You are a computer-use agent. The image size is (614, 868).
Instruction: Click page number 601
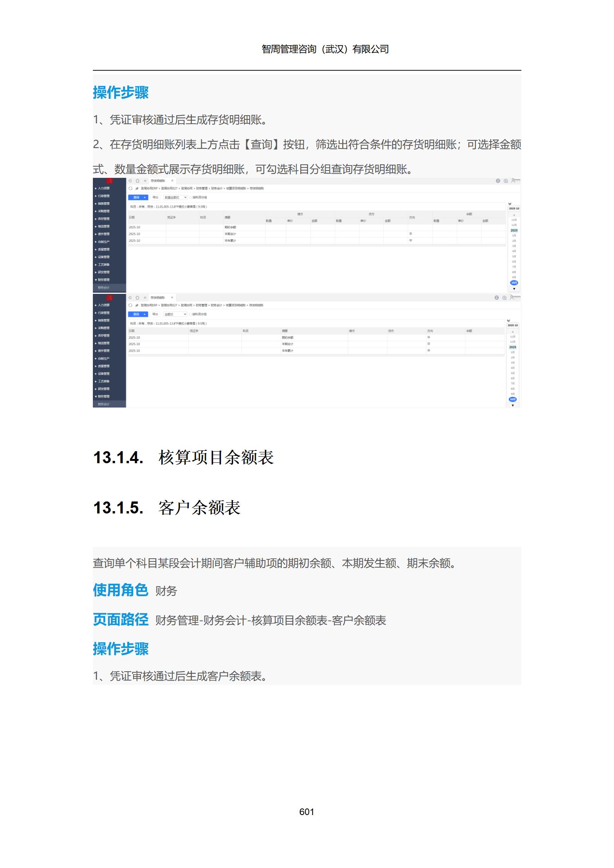pos(307,812)
